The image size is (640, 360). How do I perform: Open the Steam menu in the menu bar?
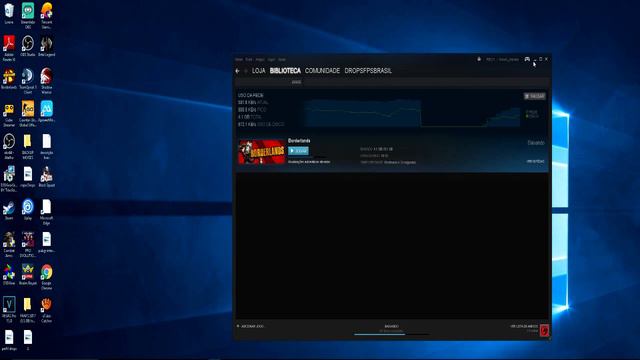tap(239, 60)
